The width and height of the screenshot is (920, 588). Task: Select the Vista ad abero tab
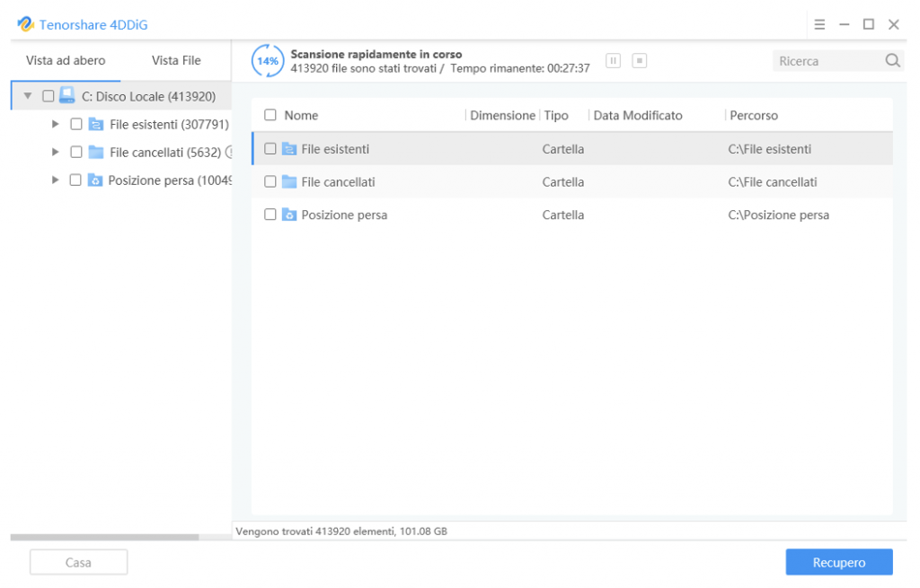[67, 60]
